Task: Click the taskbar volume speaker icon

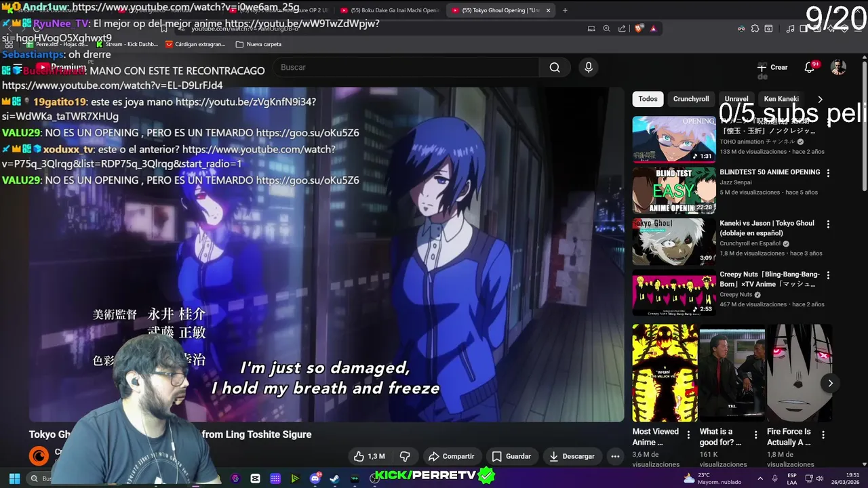Action: click(x=819, y=479)
